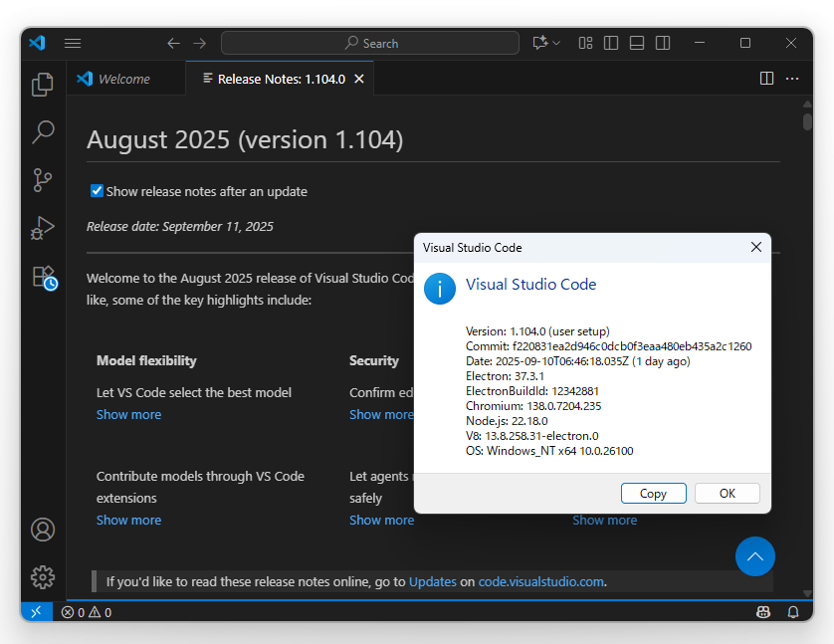Split the editor to the right
Image resolution: width=834 pixels, height=644 pixels.
765,78
